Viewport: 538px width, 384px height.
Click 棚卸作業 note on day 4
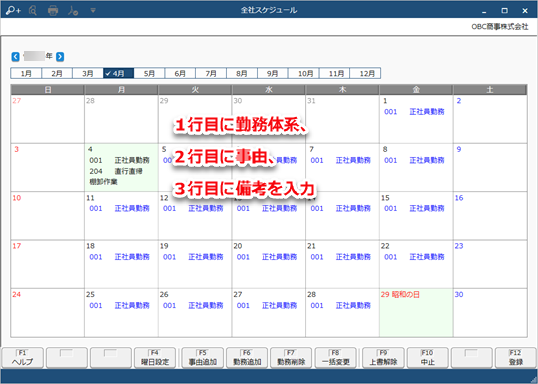[103, 182]
